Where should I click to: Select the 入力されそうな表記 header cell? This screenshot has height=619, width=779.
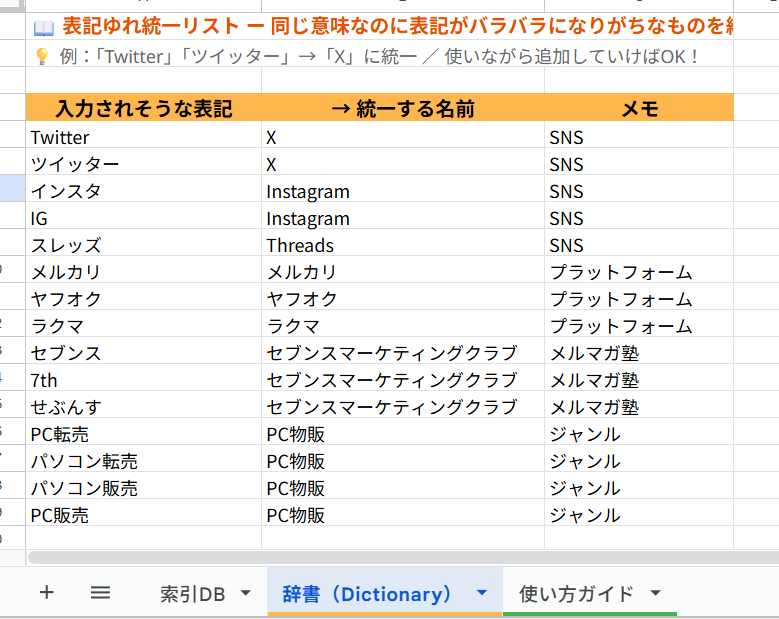click(143, 109)
